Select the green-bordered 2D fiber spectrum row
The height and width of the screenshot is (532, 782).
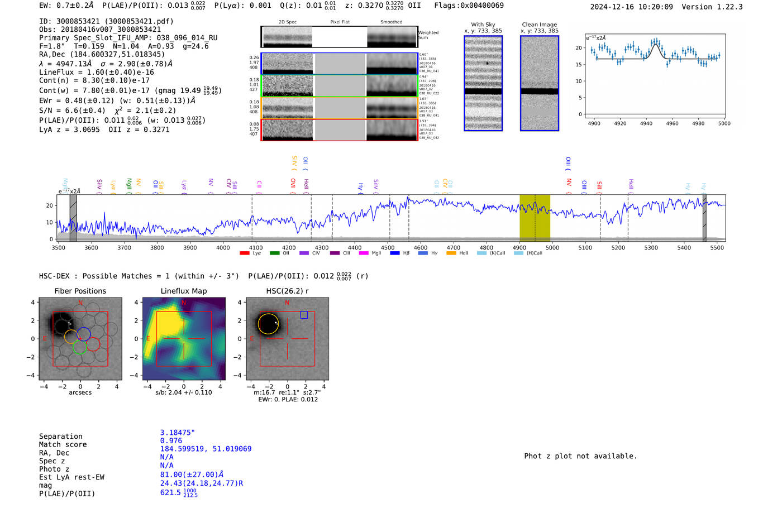[339, 85]
